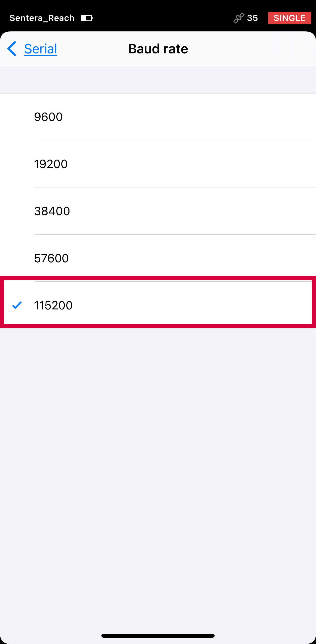This screenshot has width=316, height=644.
Task: Tap gray section header above 9600
Action: (x=158, y=80)
